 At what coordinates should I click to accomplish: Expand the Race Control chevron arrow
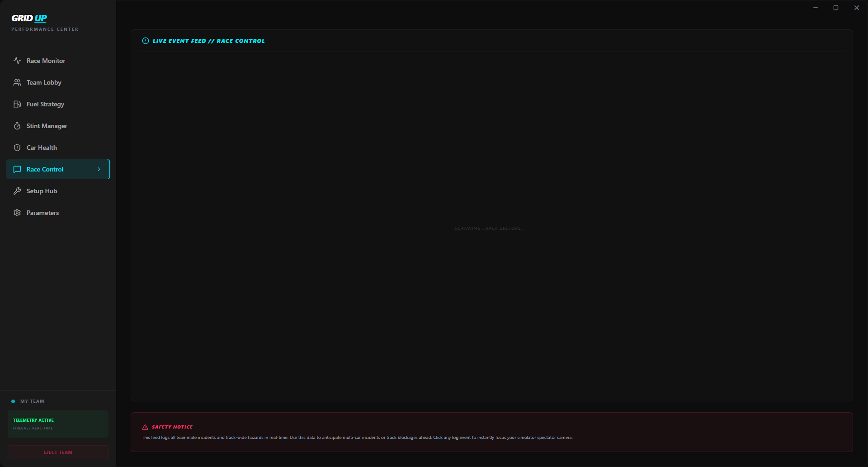click(x=99, y=169)
